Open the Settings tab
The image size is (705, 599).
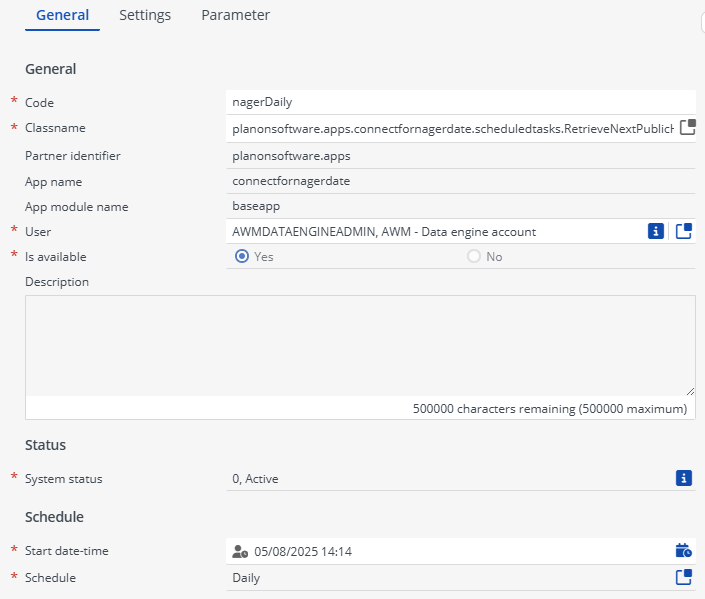click(x=145, y=15)
